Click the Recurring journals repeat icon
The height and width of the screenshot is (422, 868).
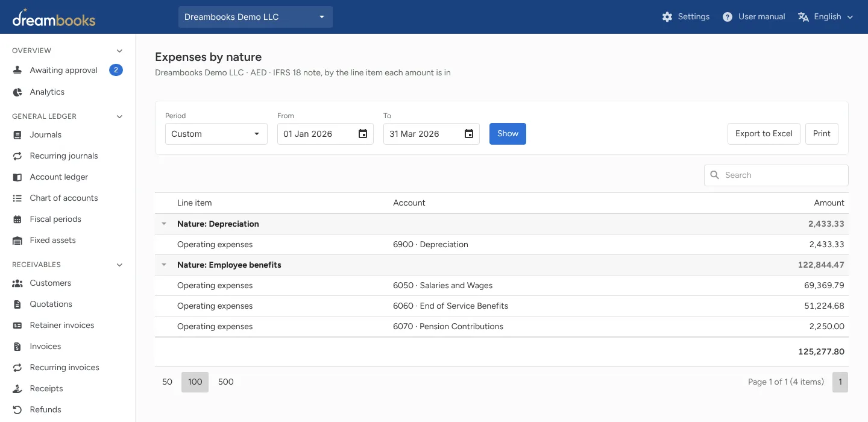click(x=17, y=156)
